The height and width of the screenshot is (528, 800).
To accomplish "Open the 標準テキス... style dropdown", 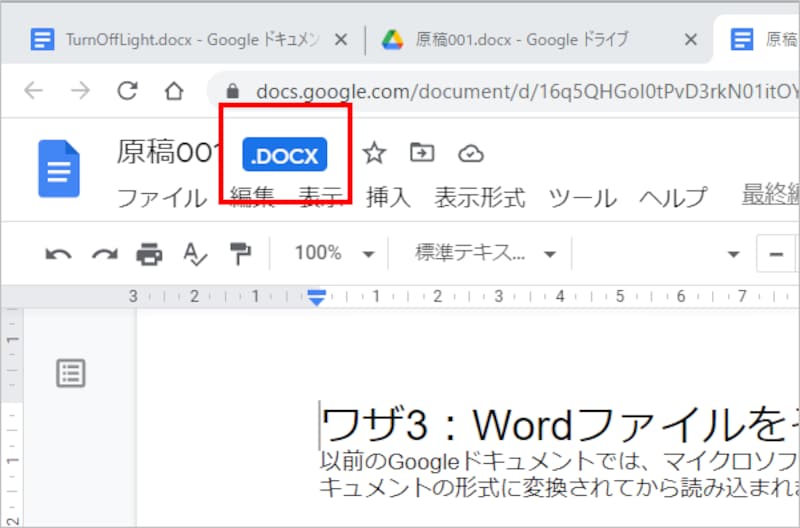I will pyautogui.click(x=485, y=253).
